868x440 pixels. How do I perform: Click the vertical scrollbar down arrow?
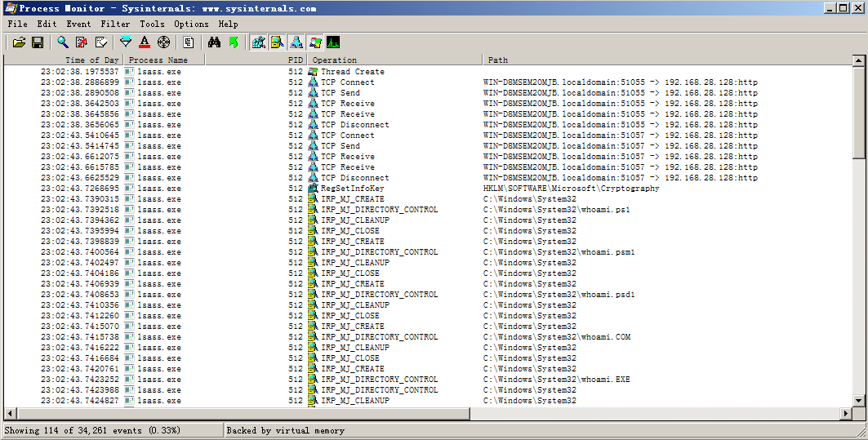coord(858,400)
